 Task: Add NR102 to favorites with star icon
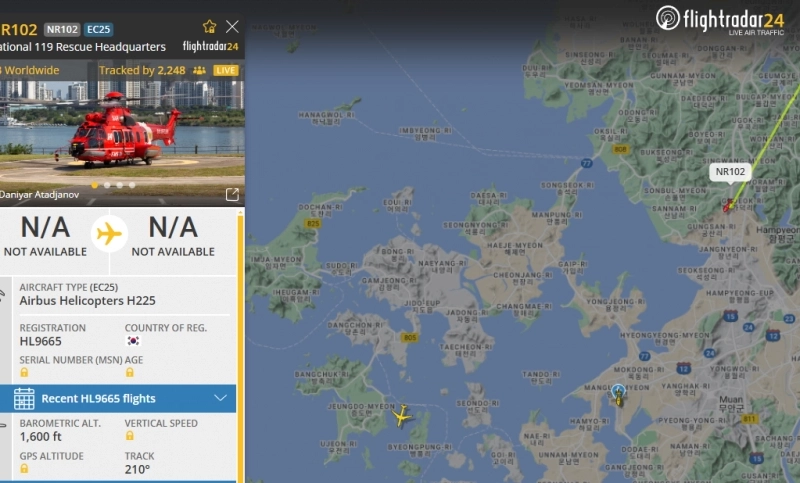(209, 27)
